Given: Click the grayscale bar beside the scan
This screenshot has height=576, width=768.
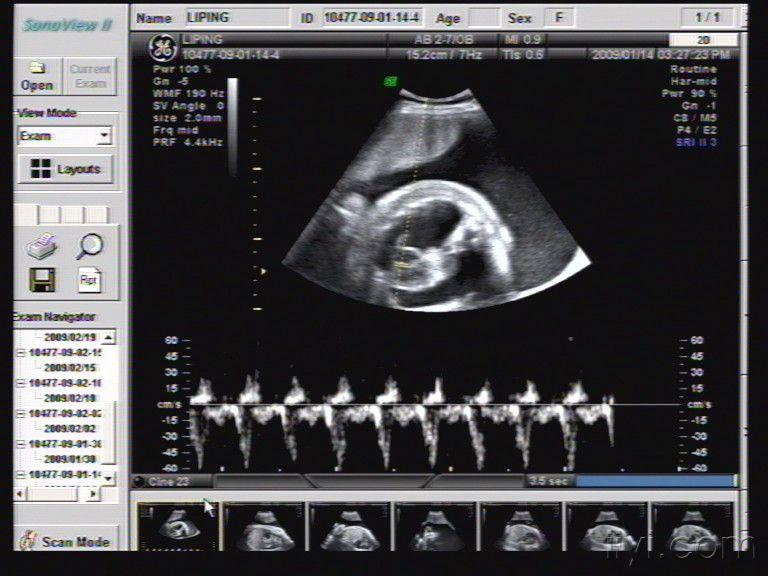Looking at the screenshot, I should (233, 126).
